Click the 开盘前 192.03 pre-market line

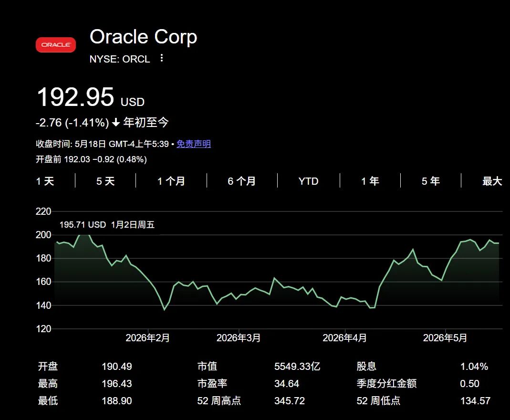point(91,159)
